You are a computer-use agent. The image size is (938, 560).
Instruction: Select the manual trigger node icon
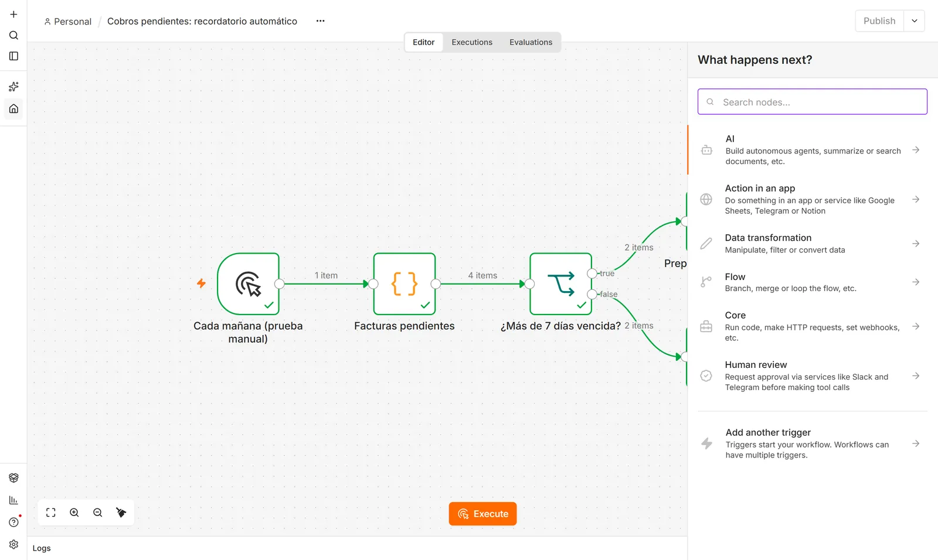tap(248, 284)
